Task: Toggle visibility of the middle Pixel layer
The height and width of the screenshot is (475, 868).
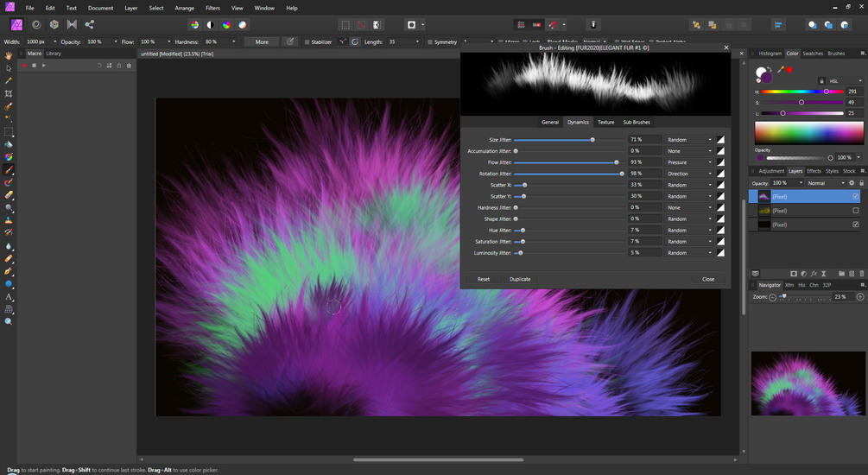Action: [855, 211]
